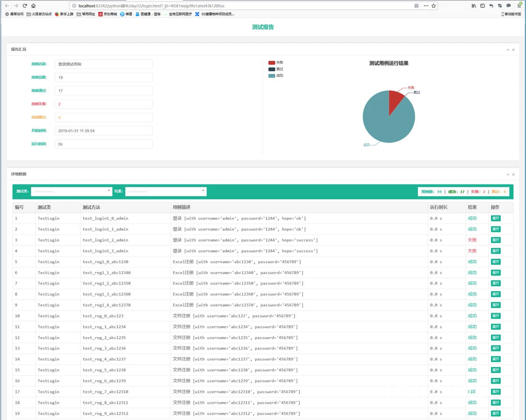Click the browser forward arrow
This screenshot has height=420, width=526.
(16, 6)
